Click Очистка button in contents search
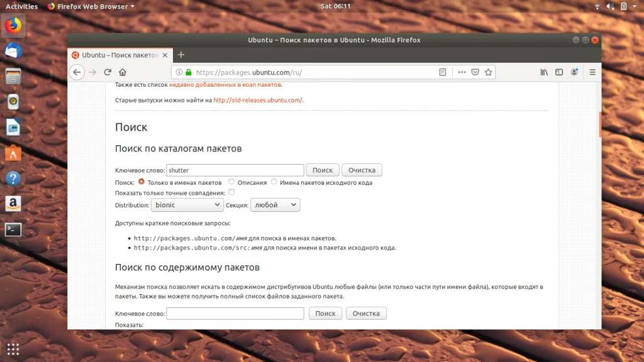Image resolution: width=644 pixels, height=362 pixels. [366, 313]
